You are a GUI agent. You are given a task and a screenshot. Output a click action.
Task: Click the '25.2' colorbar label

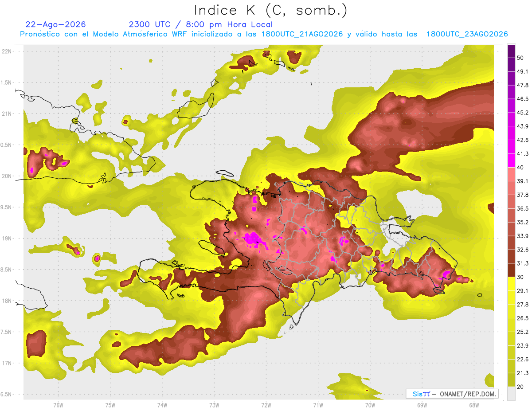[523, 332]
